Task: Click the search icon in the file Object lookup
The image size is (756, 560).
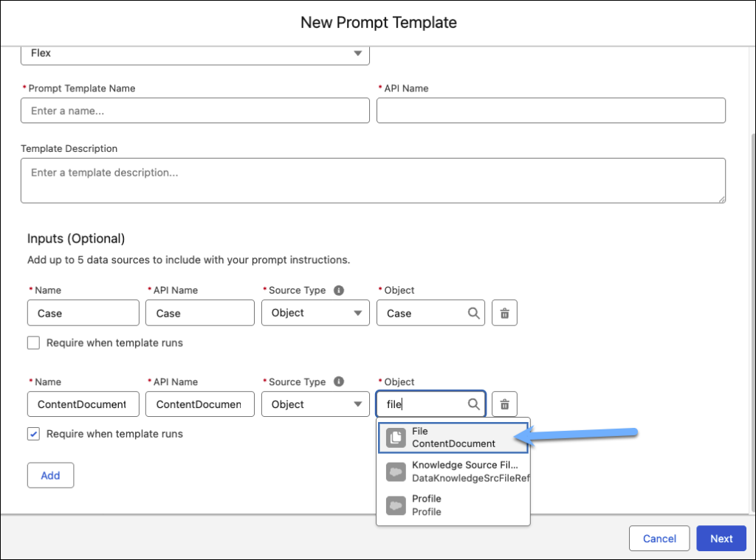Action: [472, 404]
